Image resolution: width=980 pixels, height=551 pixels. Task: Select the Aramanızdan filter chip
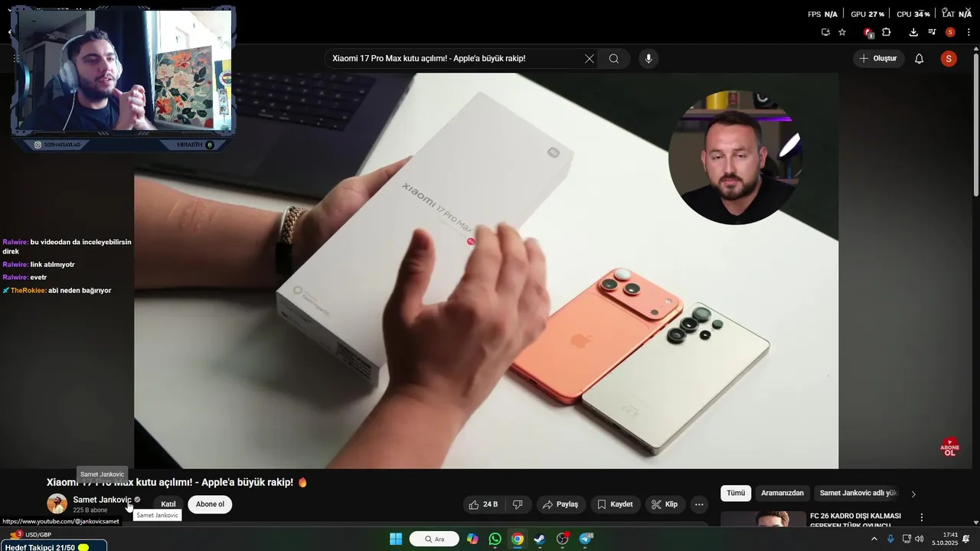click(x=782, y=494)
